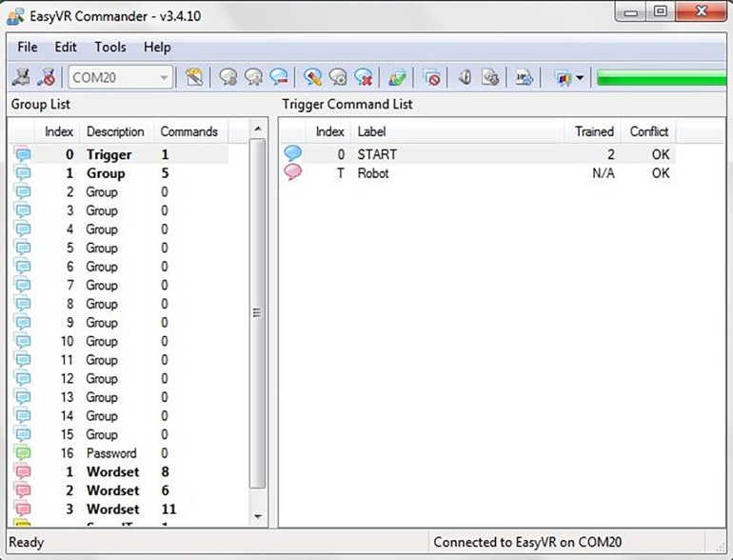The width and height of the screenshot is (733, 560).
Task: Click the Description column header
Action: [117, 131]
